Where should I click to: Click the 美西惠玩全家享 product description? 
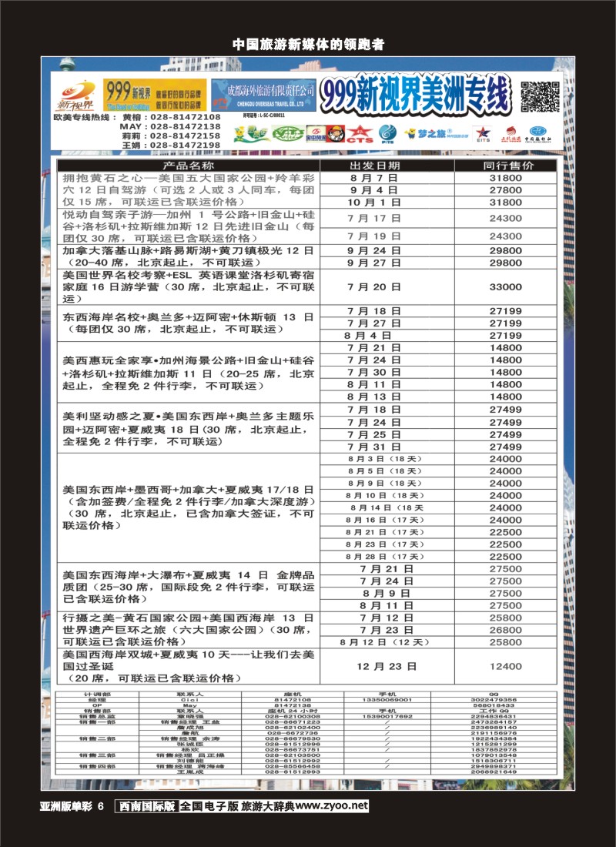tap(189, 373)
